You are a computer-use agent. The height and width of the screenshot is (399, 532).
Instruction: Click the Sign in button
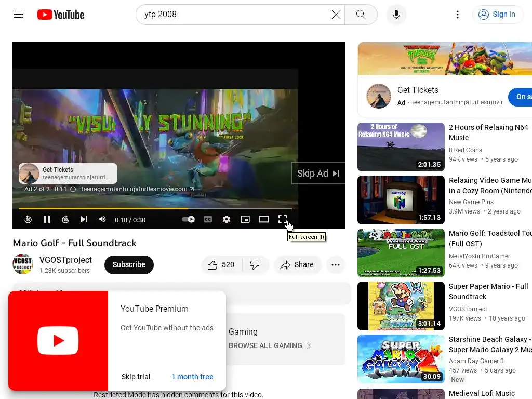497,14
